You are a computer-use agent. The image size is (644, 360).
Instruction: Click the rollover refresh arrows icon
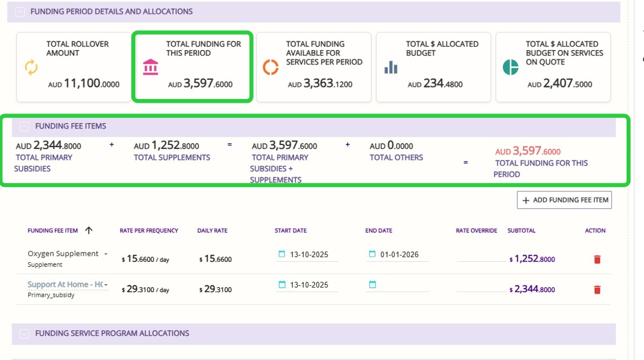31,67
